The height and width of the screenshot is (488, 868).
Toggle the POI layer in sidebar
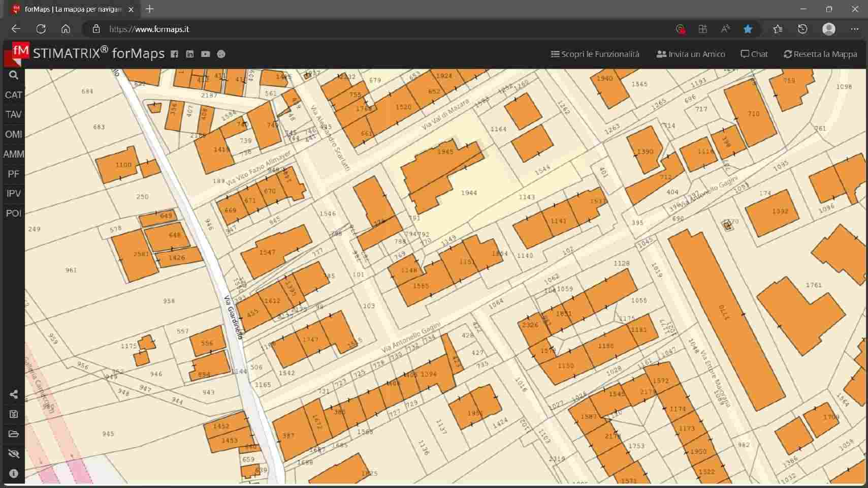pos(14,213)
